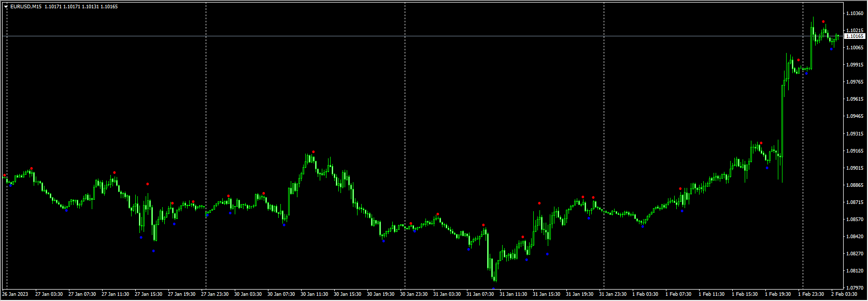Click the 1.08270 price scale label
The width and height of the screenshot is (868, 301).
(x=855, y=254)
